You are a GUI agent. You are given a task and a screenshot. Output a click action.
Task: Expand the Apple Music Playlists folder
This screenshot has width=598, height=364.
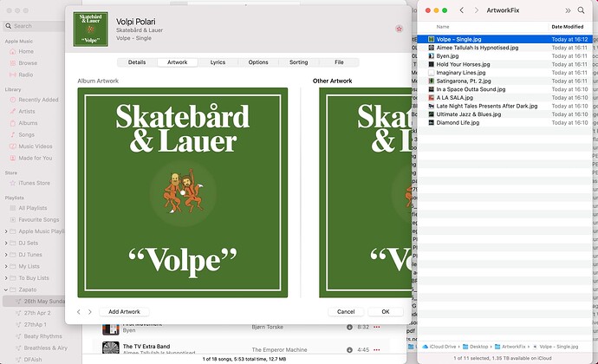[6, 231]
